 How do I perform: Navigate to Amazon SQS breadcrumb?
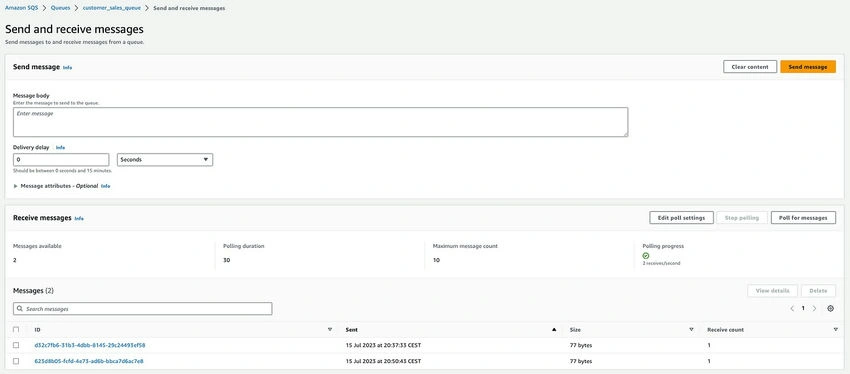(22, 8)
